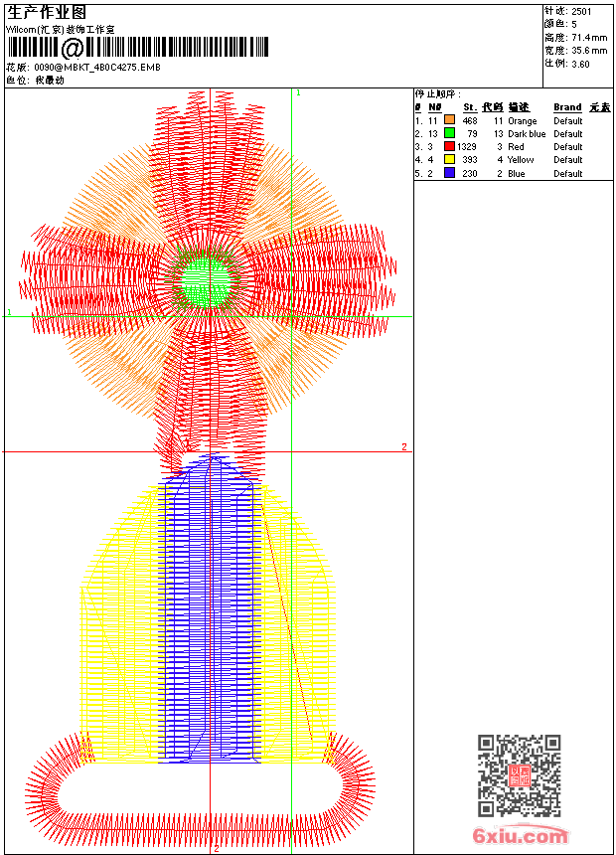Click the scale value 3.60
This screenshot has height=855, width=616.
(x=580, y=64)
